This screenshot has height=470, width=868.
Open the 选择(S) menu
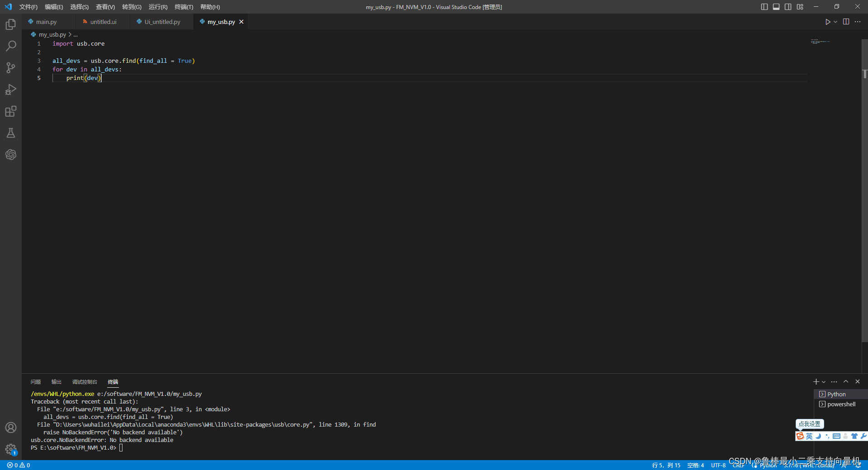[x=80, y=7]
